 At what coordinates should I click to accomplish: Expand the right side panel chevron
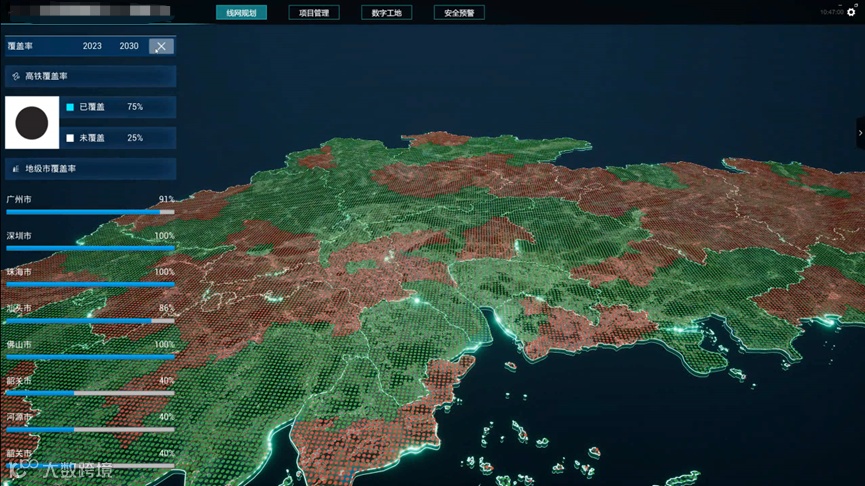pos(860,133)
